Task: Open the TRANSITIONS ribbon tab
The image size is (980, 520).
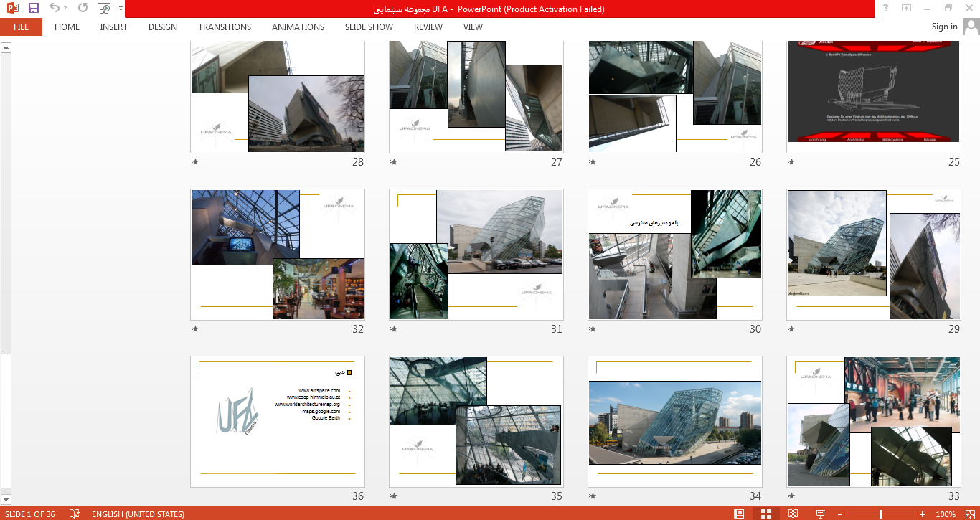Action: tap(225, 27)
